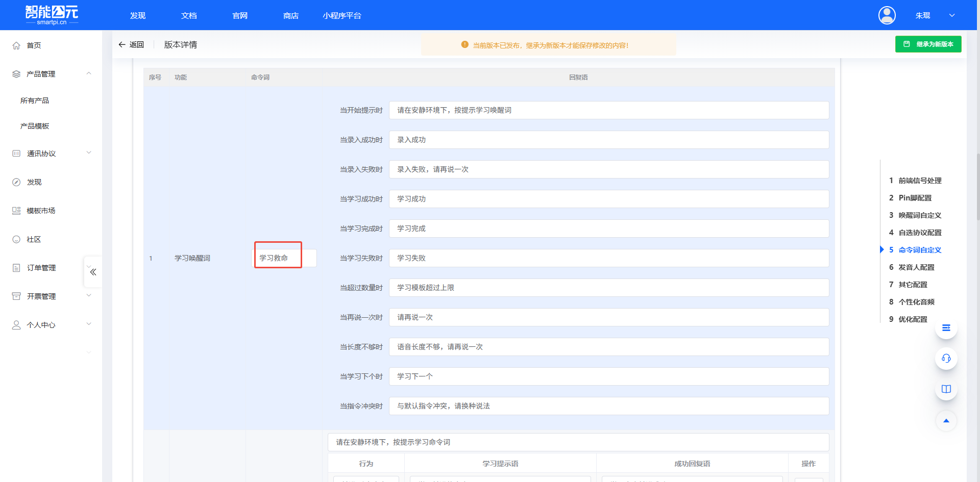Click the 开票管理 invoice management icon
The height and width of the screenshot is (482, 980).
click(16, 296)
